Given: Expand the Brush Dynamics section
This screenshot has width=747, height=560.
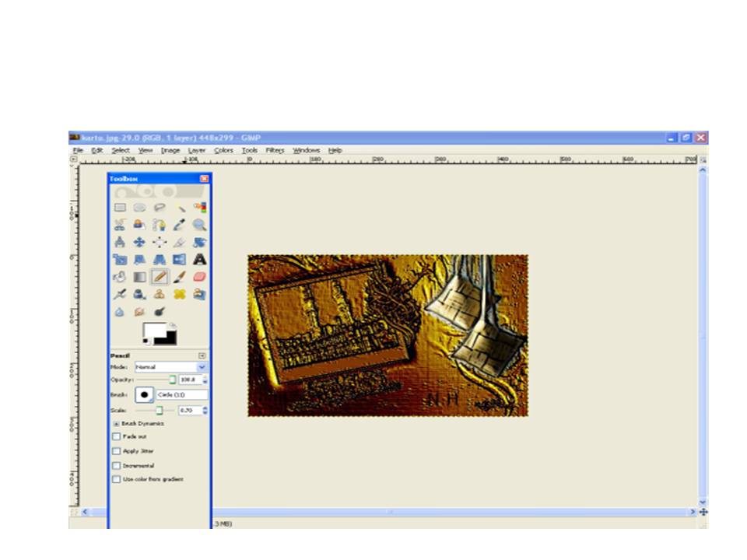Looking at the screenshot, I should pyautogui.click(x=116, y=423).
